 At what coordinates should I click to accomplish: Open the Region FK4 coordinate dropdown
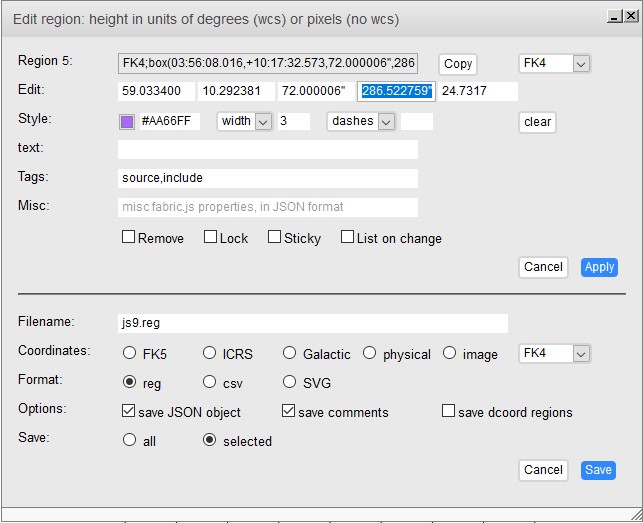555,63
